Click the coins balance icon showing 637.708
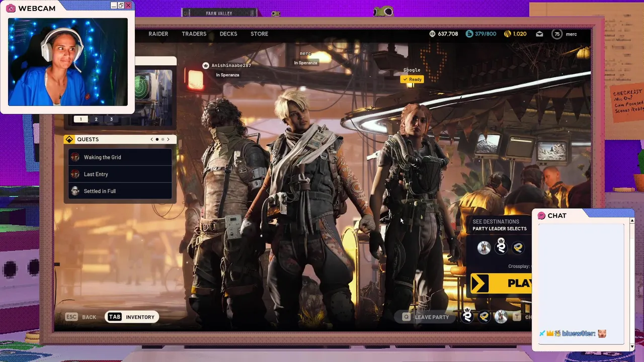644x362 pixels. click(x=432, y=34)
